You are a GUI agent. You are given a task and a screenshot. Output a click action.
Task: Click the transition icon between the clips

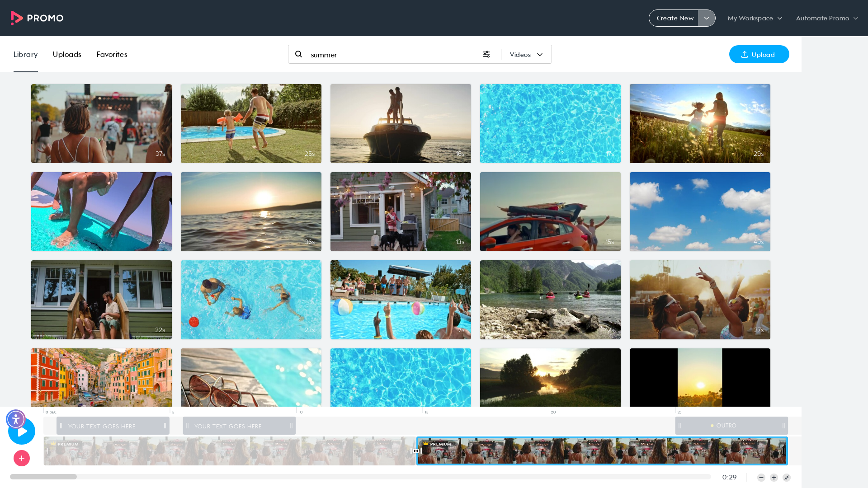pyautogui.click(x=416, y=451)
